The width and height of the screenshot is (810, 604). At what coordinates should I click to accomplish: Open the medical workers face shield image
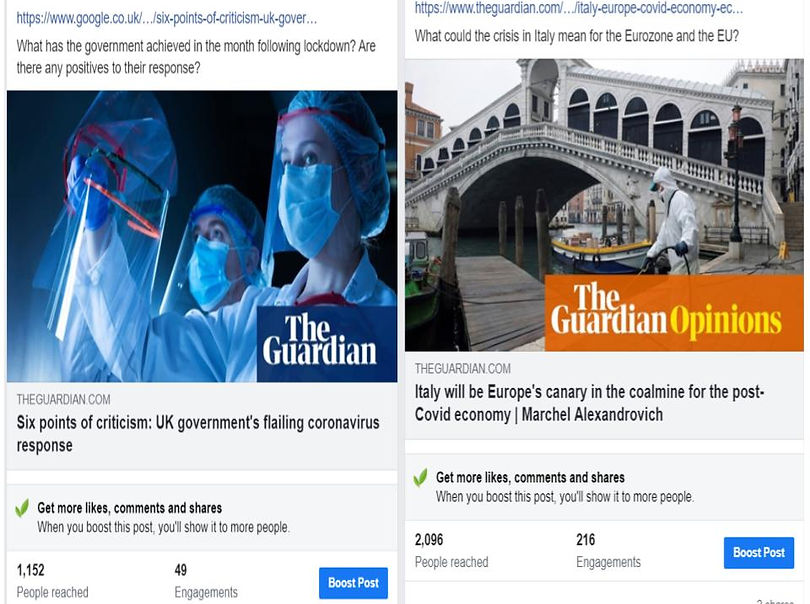click(202, 237)
